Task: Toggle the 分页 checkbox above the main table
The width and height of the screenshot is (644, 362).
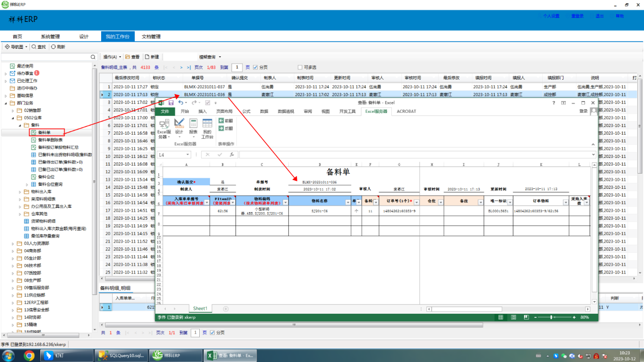Action: click(x=255, y=68)
